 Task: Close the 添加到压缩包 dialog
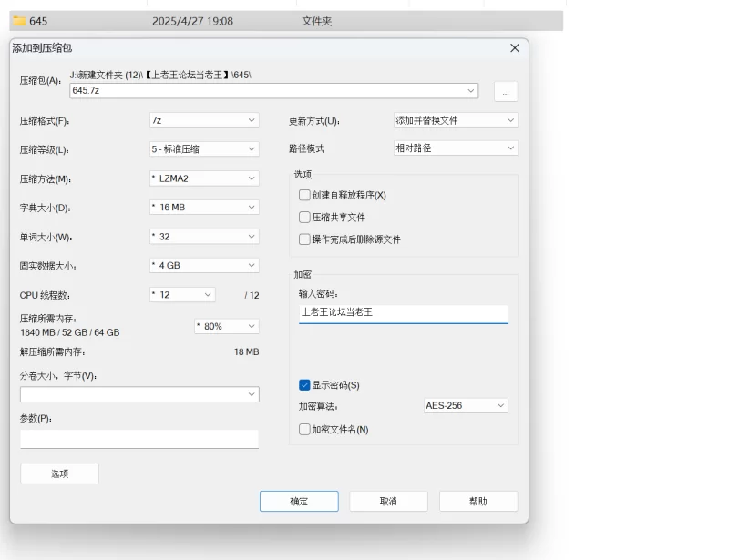[514, 48]
